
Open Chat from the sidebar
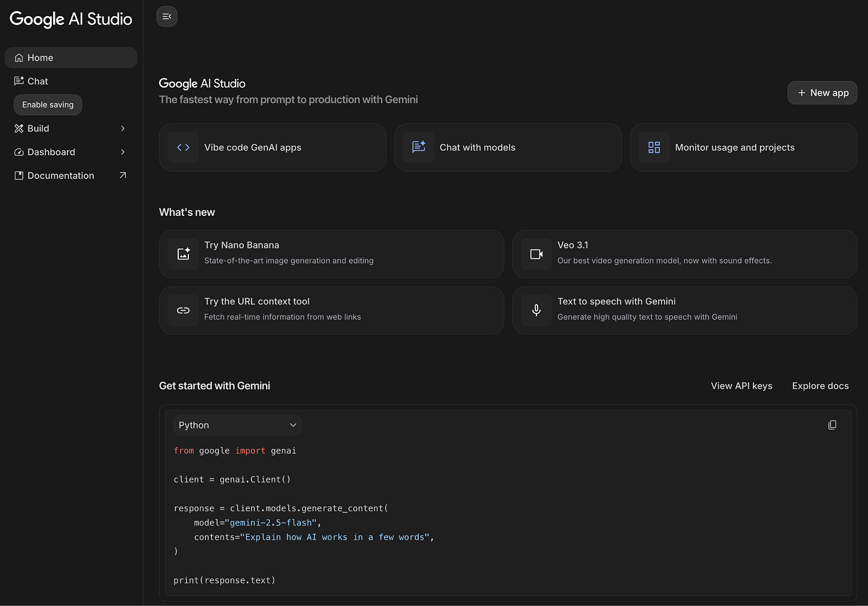pos(71,81)
